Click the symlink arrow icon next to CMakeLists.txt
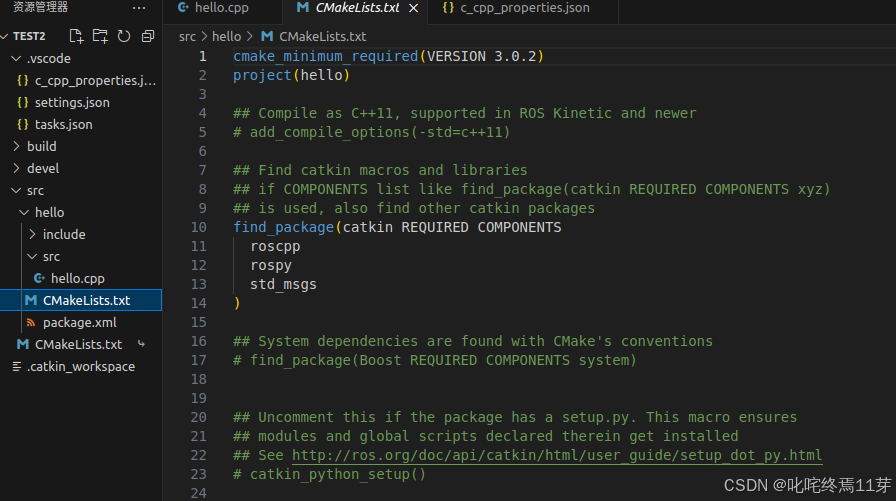The height and width of the screenshot is (501, 896). point(141,344)
